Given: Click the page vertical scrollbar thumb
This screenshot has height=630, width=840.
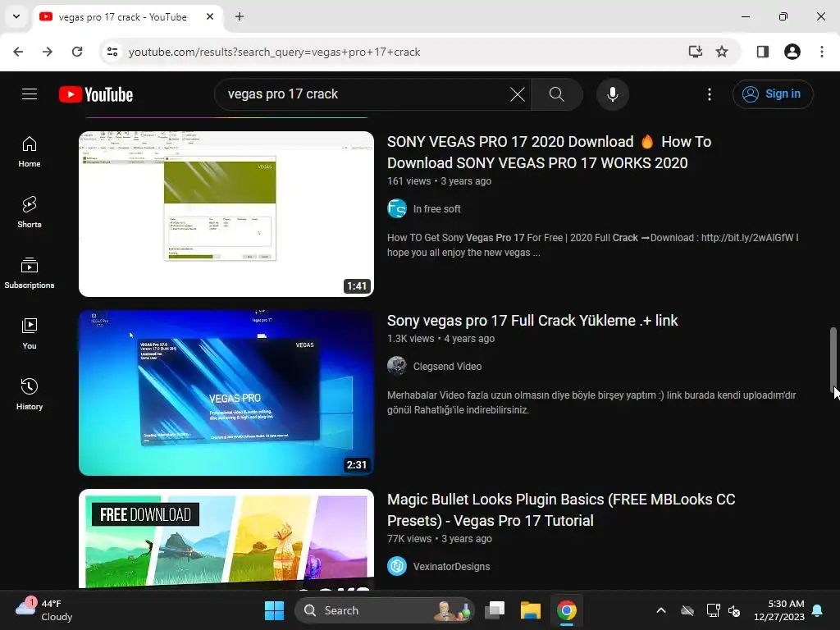Looking at the screenshot, I should [x=833, y=359].
